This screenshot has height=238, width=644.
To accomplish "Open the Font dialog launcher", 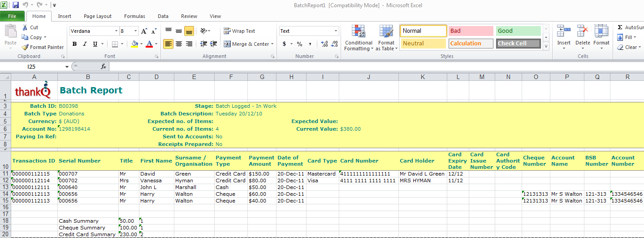I will click(x=157, y=57).
